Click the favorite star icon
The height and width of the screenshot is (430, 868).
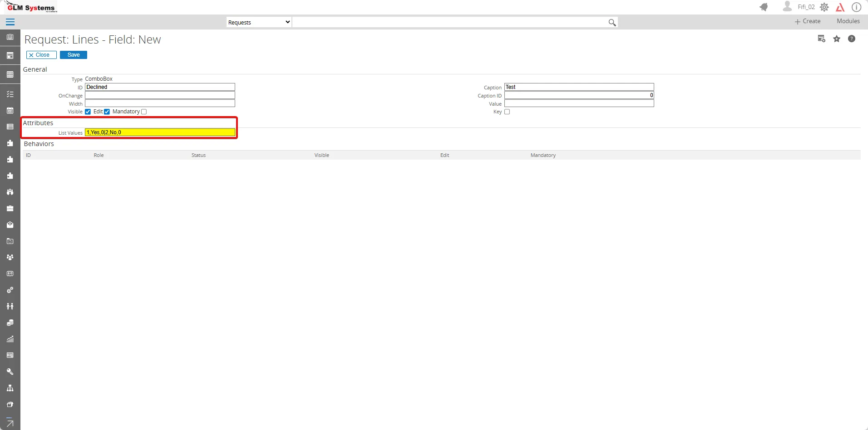tap(837, 39)
